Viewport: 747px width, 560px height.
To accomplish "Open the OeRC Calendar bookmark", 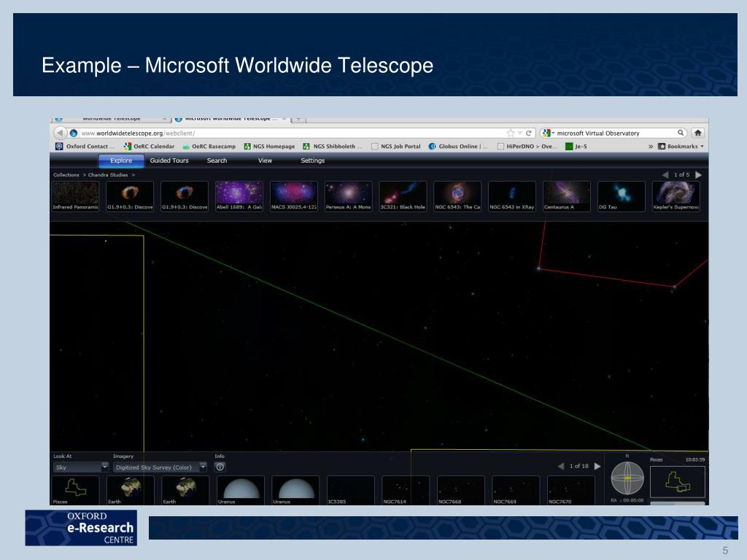I will point(149,146).
